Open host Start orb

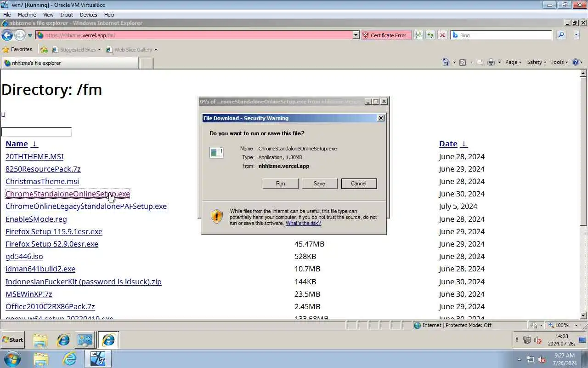point(12,359)
